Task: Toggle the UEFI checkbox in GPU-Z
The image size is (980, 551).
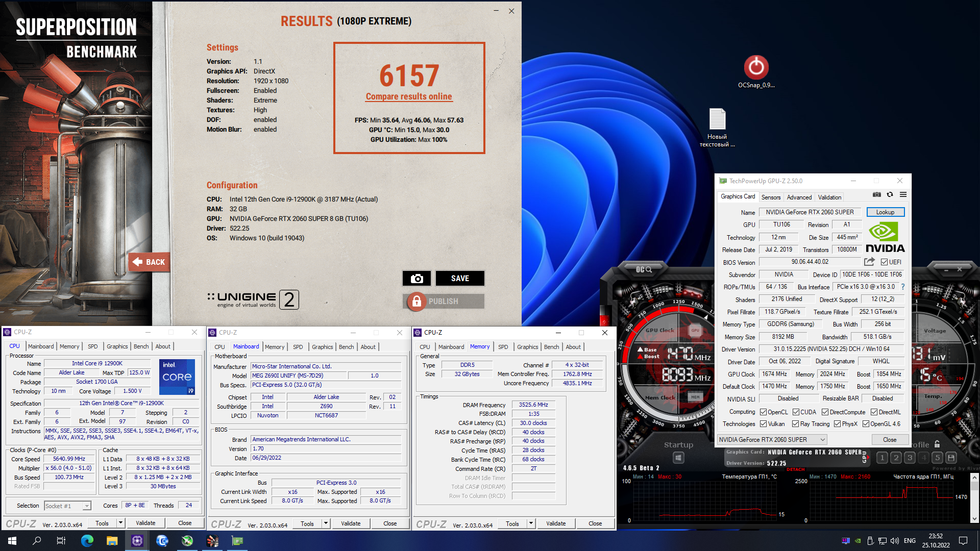Action: tap(884, 262)
